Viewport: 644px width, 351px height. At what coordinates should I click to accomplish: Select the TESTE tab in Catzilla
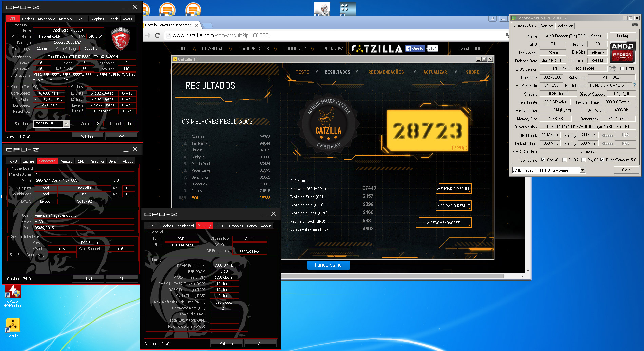point(302,72)
